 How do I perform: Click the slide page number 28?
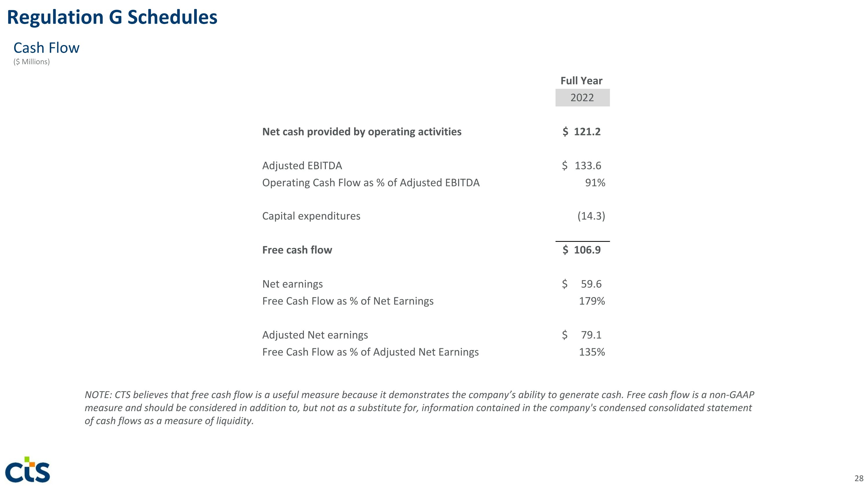tap(859, 478)
